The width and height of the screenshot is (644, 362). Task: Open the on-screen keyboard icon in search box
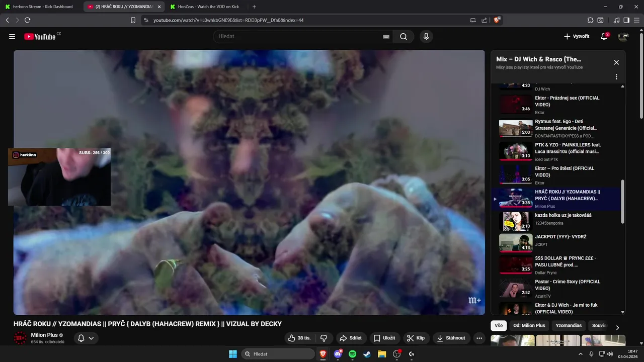[x=386, y=37]
